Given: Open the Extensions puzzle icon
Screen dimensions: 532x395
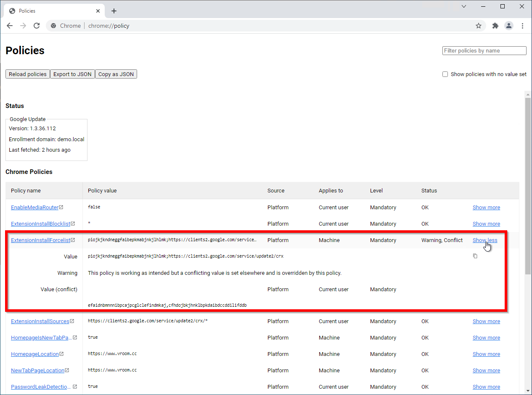Looking at the screenshot, I should tap(495, 26).
